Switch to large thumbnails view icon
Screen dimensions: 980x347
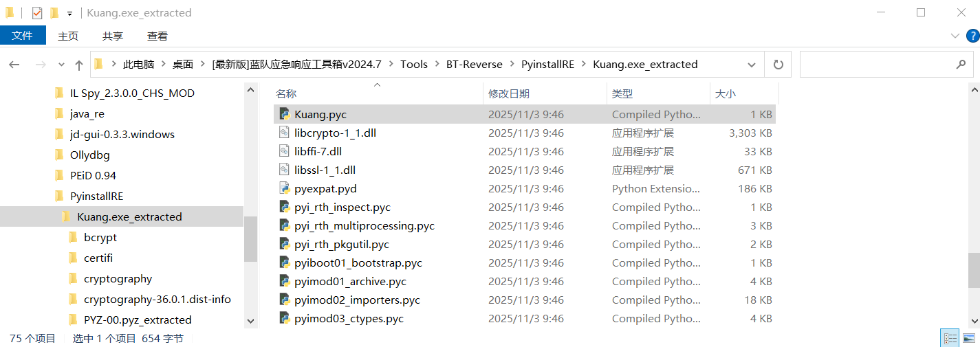(x=969, y=338)
